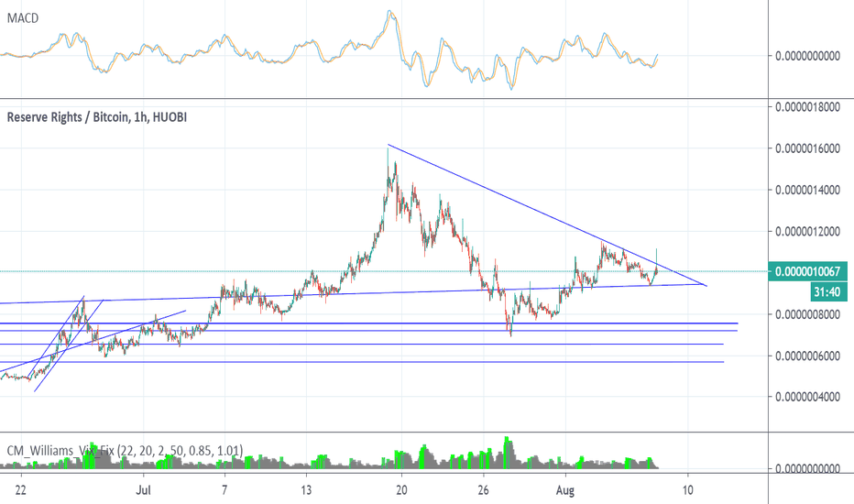854x504 pixels.
Task: Click the MACD indicator label
Action: pos(23,18)
